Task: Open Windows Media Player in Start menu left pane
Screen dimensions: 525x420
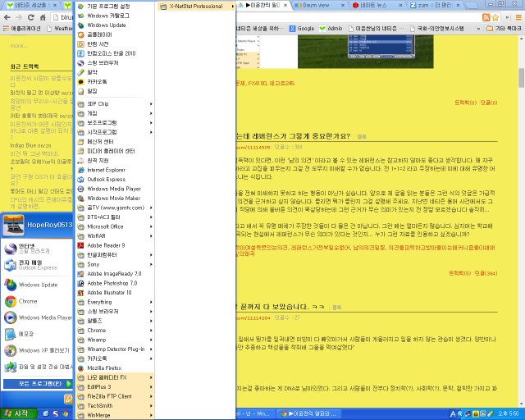Action: 39,317
